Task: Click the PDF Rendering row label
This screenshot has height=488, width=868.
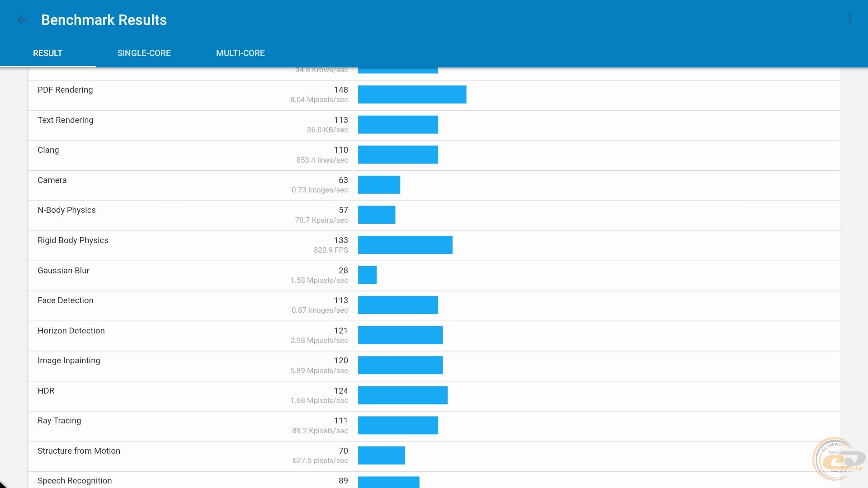Action: [x=65, y=90]
